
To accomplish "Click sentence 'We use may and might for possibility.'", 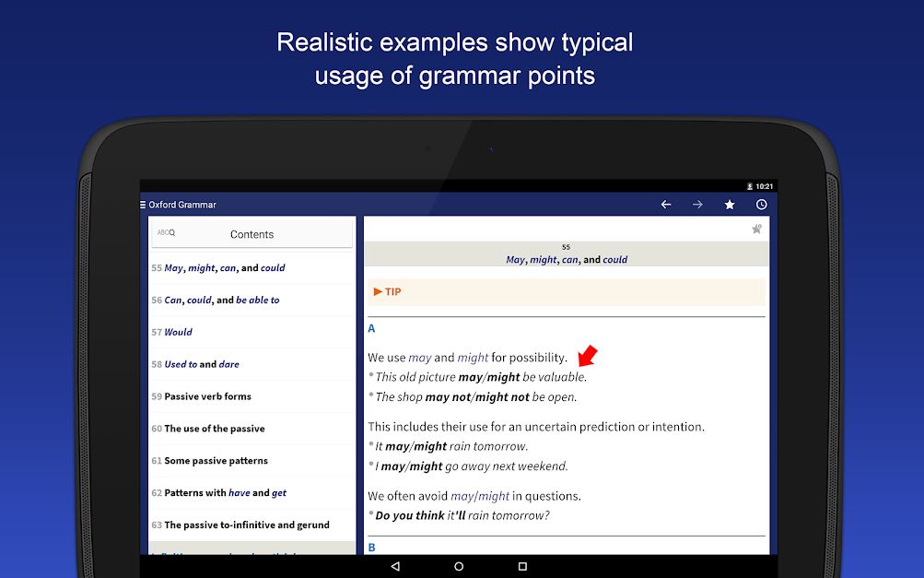I will 467,358.
